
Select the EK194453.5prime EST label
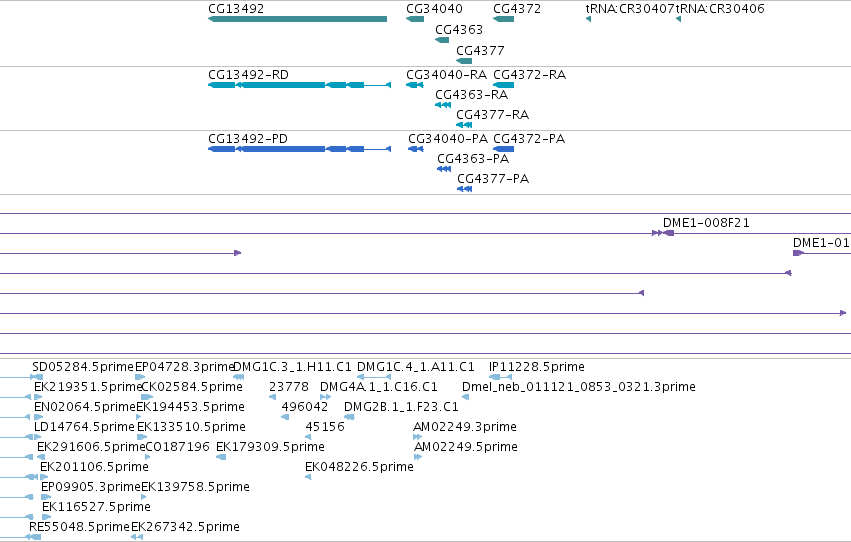190,407
